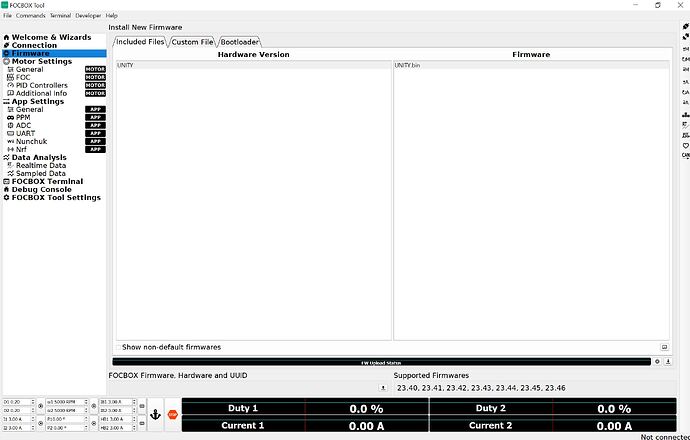
Task: Click D1 0.20 spinbox stepper arrows
Action: click(33, 402)
